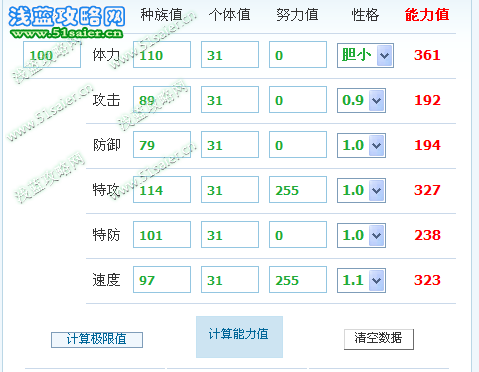Open the 攻击 modifier dropdown showing 0.9

coord(361,100)
